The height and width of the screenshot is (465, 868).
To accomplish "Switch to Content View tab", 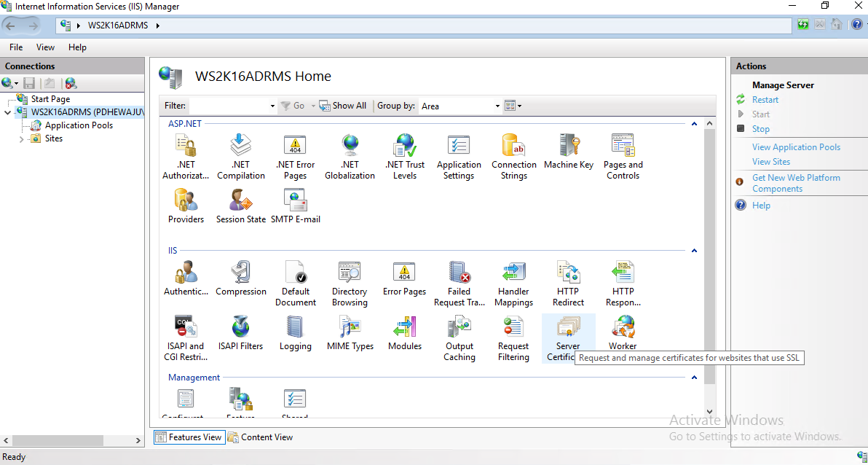I will [260, 437].
